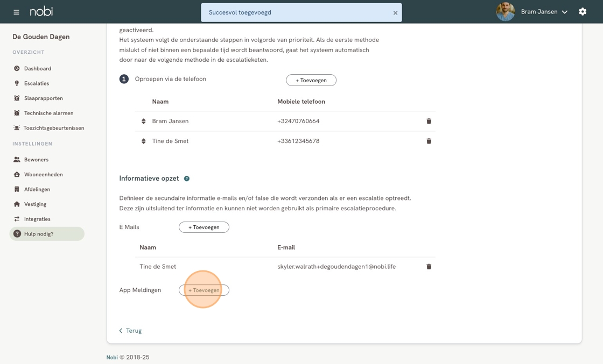Reorder Bram Jansen using sort arrows
The width and height of the screenshot is (603, 364).
coord(144,122)
